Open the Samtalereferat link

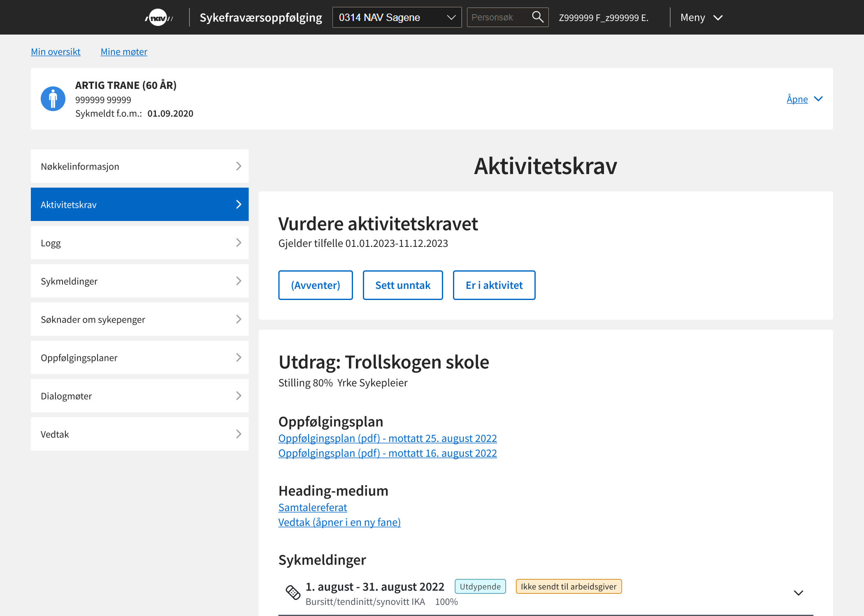pos(313,507)
